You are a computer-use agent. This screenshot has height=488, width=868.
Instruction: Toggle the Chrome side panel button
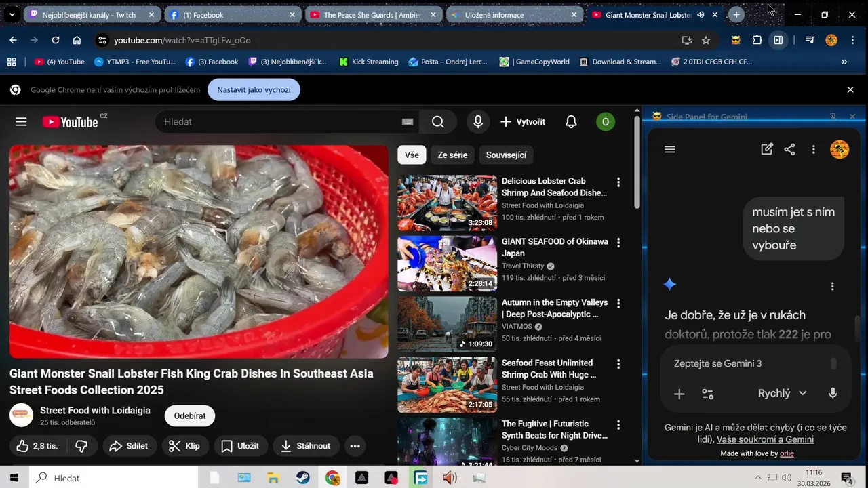pyautogui.click(x=778, y=40)
